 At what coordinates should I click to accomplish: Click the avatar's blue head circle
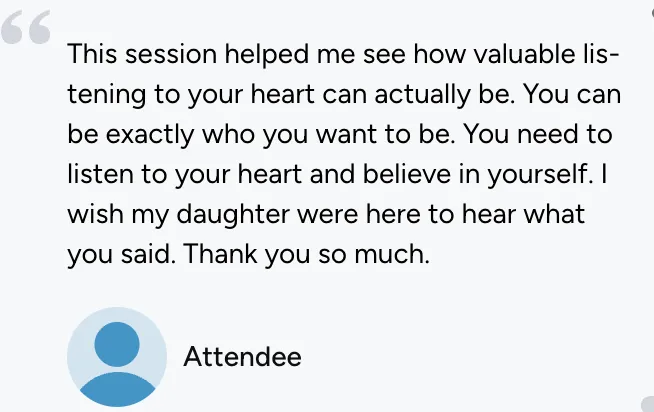coord(117,344)
